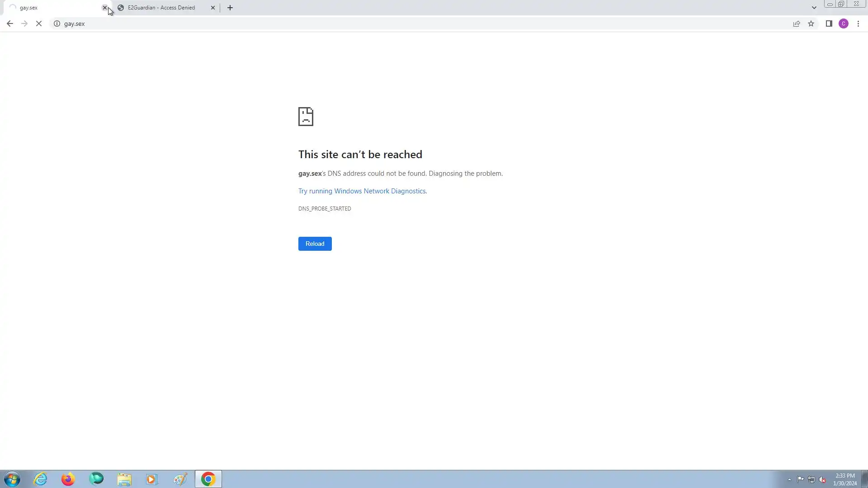Click the site information icon
The width and height of the screenshot is (868, 488).
[57, 23]
